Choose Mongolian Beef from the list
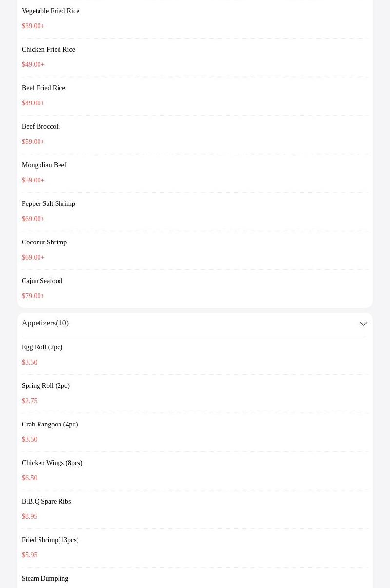The height and width of the screenshot is (588, 390). pos(195,173)
